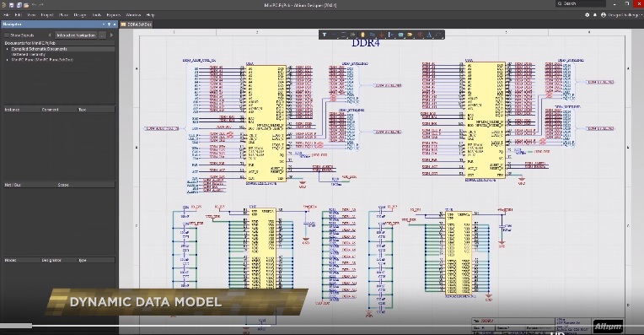Expand the MiniPC Pano tree node
Image resolution: width=644 pixels, height=335 pixels.
coord(7,60)
